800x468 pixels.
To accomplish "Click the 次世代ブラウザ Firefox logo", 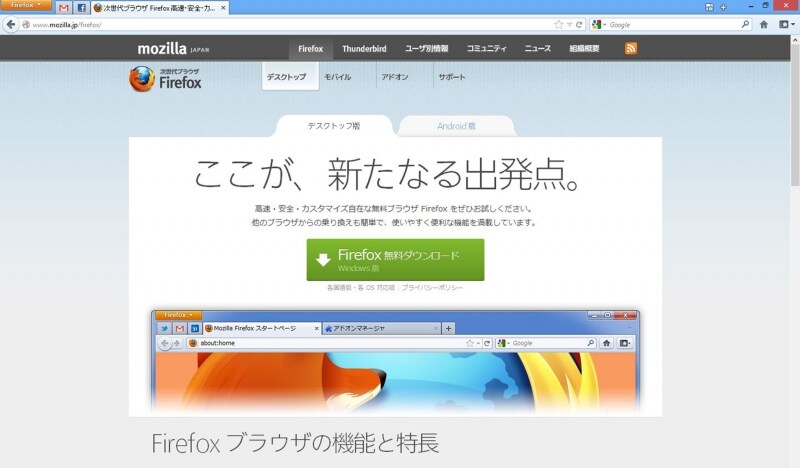I will click(x=165, y=79).
